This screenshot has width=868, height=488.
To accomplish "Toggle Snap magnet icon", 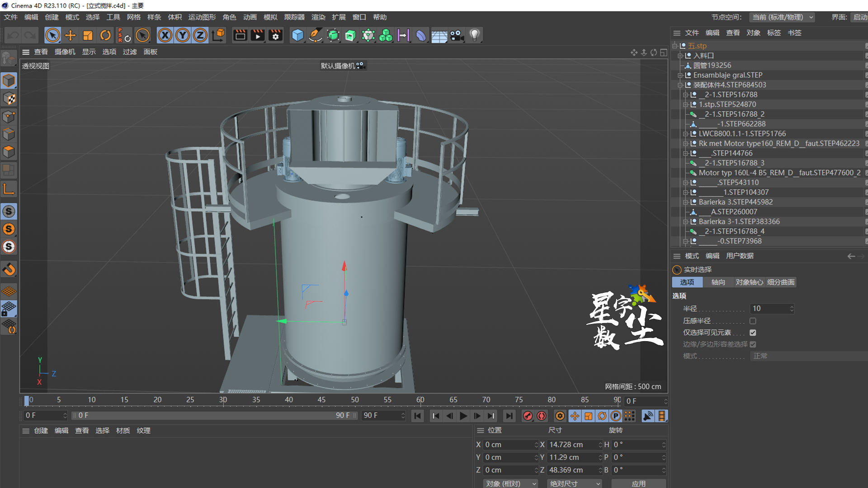I will point(9,270).
